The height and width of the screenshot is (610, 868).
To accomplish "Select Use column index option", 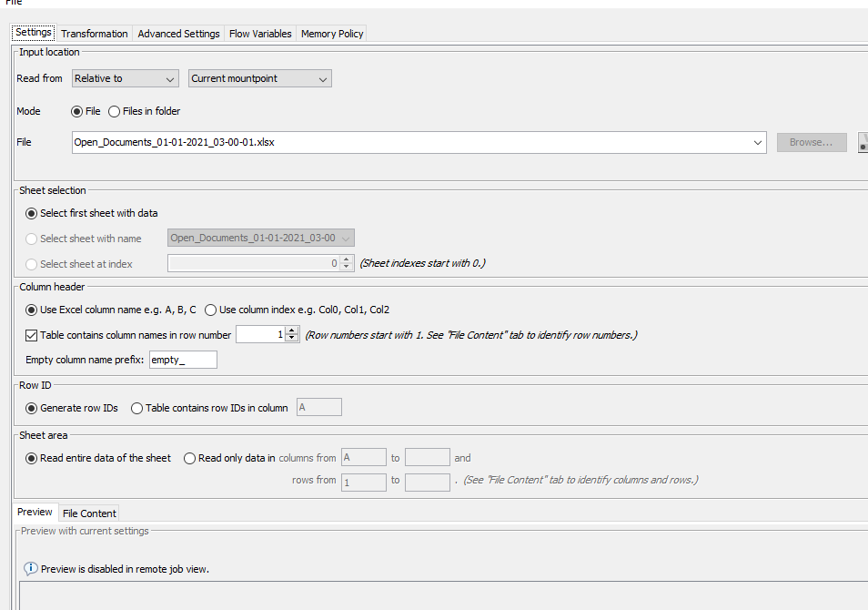I will [210, 310].
